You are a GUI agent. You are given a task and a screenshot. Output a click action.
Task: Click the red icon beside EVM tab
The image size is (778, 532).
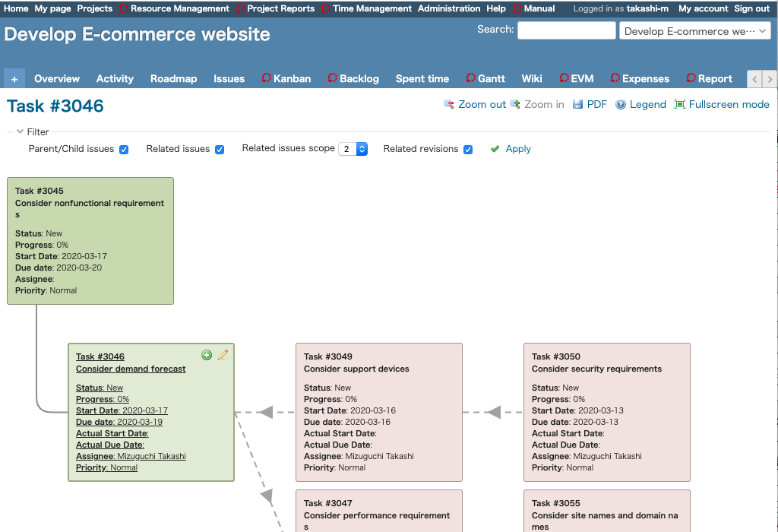(565, 78)
